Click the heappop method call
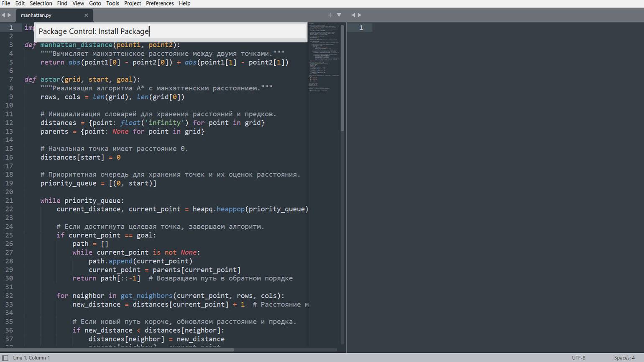 point(230,209)
